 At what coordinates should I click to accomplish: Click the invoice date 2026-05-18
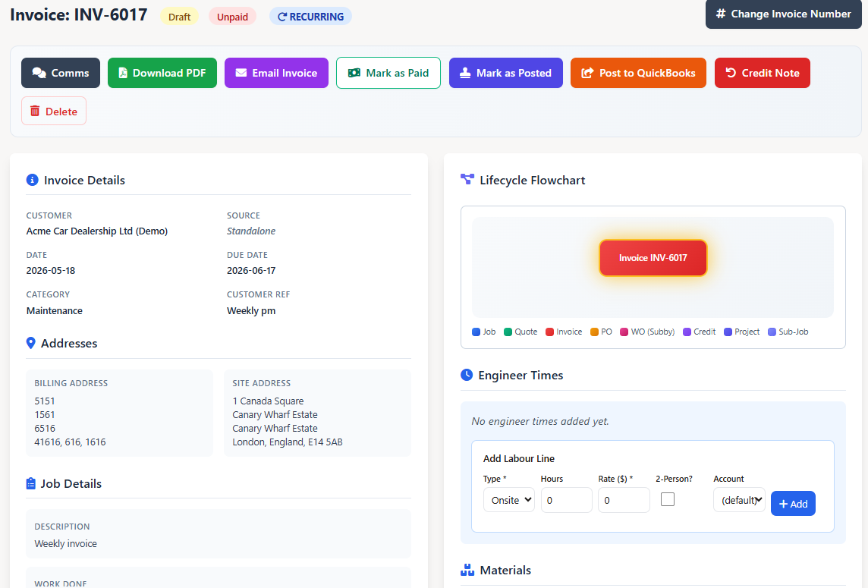click(50, 271)
